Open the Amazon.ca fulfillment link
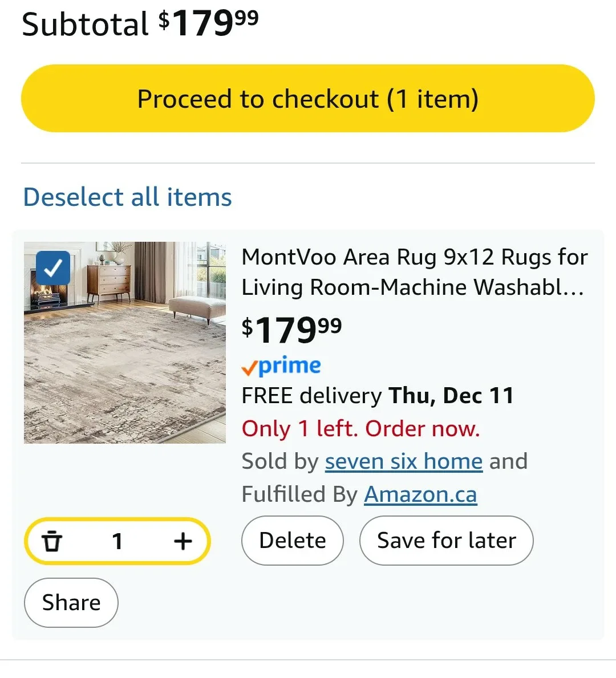Viewport: 616px width, 678px height. (x=420, y=494)
